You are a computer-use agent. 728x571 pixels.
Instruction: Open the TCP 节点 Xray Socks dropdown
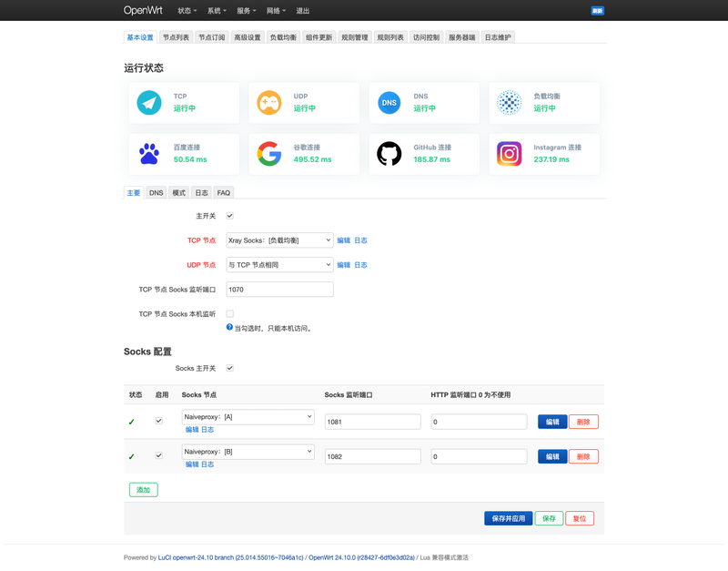tap(279, 240)
